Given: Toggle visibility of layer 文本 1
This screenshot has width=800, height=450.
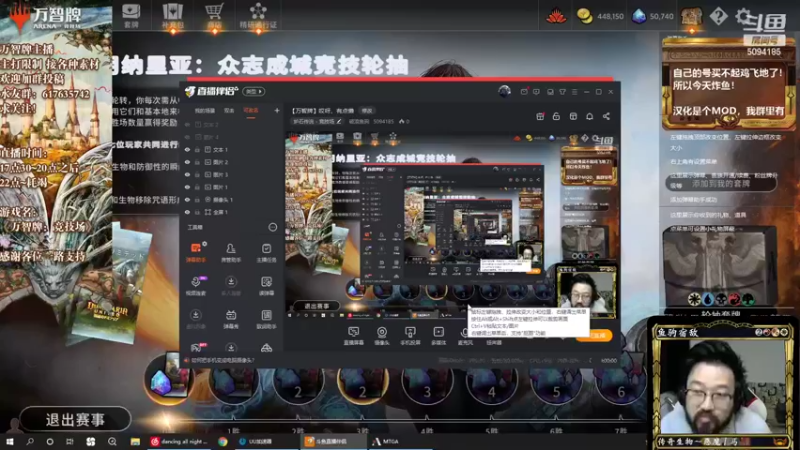Looking at the screenshot, I should [x=187, y=149].
